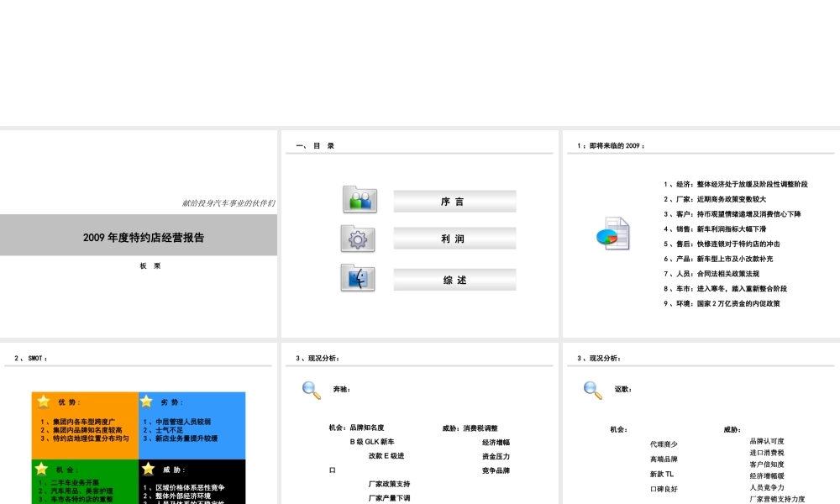Screen dimensions: 840x504
Task: Click the magnifier icon beside 奔驰
Action: click(x=312, y=390)
